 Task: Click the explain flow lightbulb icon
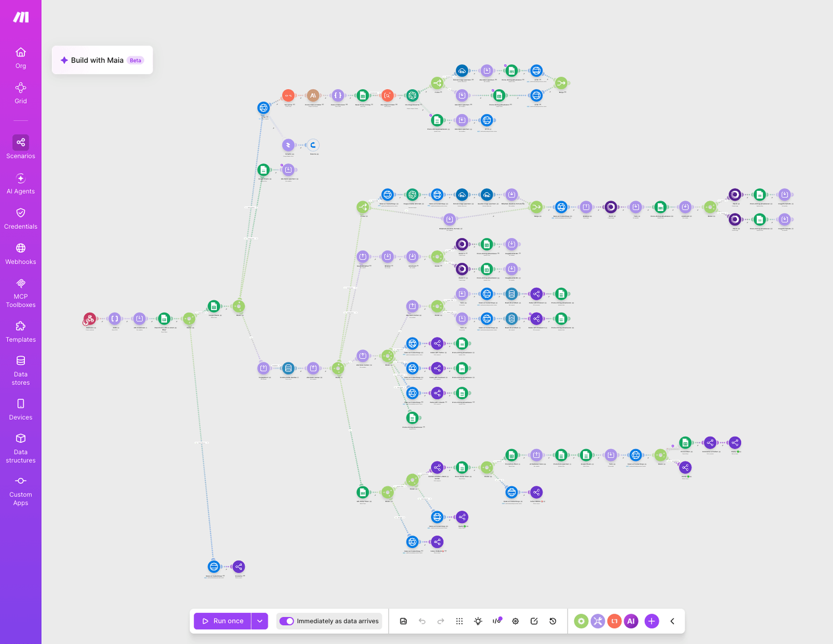click(x=478, y=621)
